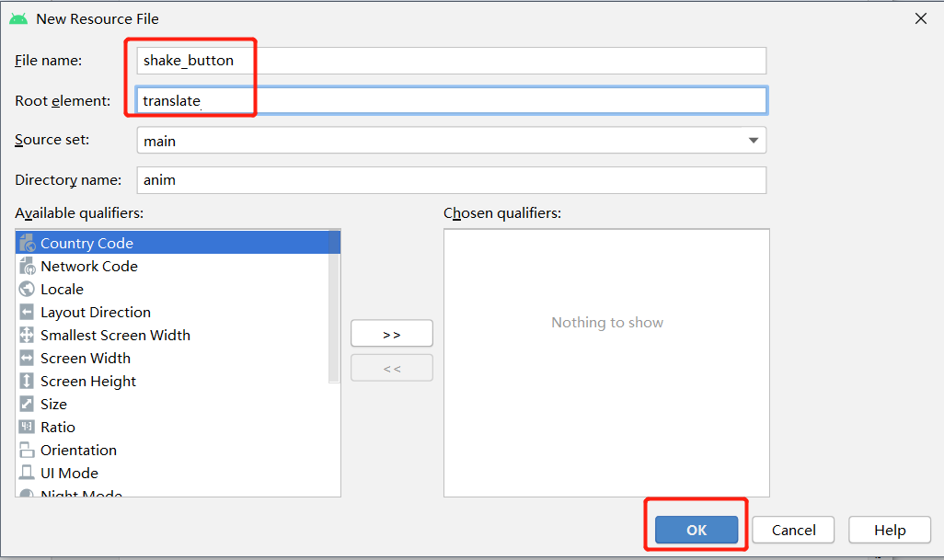Select Ratio qualifier row
This screenshot has height=560, width=944.
(178, 427)
